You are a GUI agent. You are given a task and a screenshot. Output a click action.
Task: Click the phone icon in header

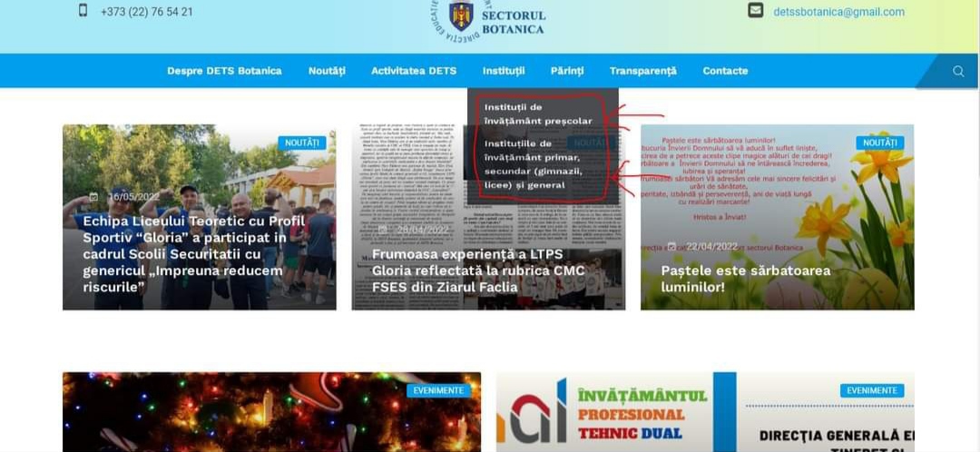coord(83,11)
